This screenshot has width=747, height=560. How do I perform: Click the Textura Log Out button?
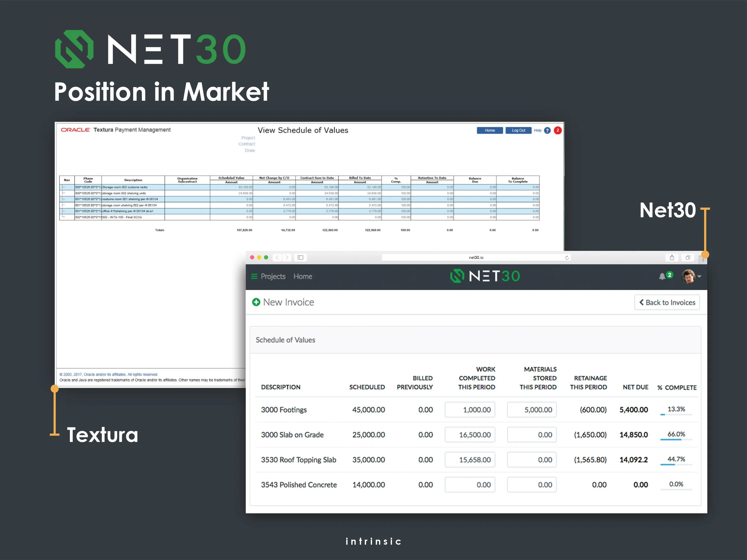point(518,131)
